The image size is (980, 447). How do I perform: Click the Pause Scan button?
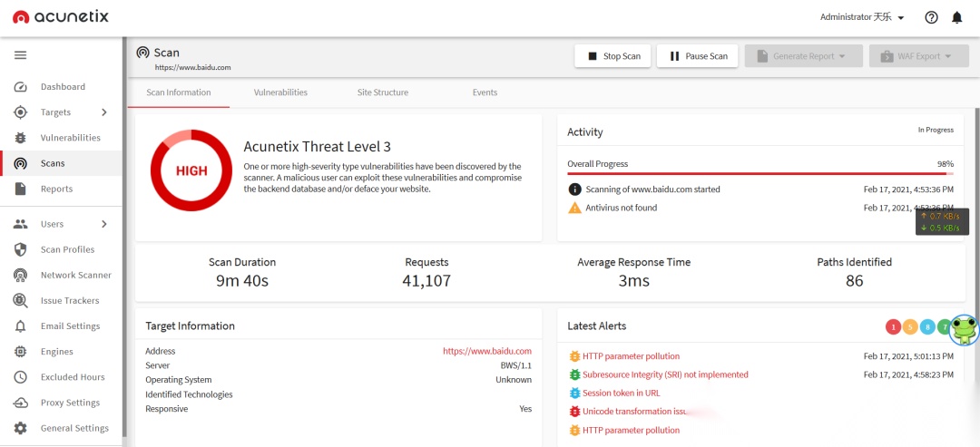click(698, 56)
